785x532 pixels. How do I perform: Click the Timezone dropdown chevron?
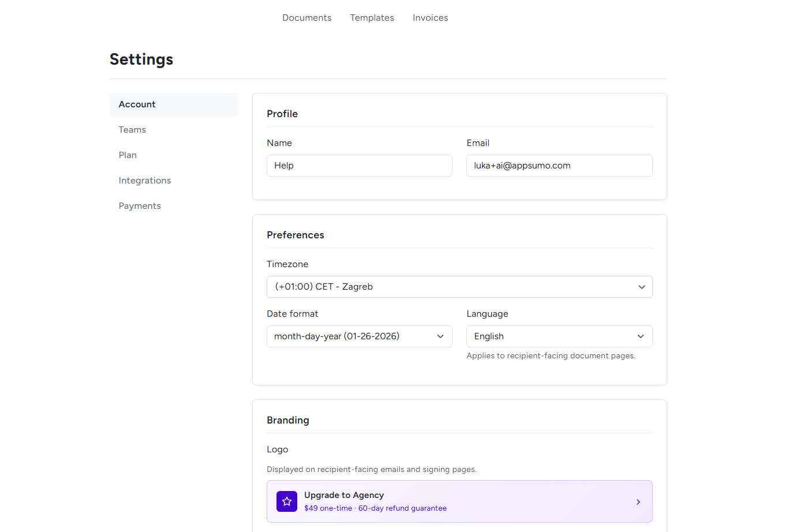click(641, 286)
